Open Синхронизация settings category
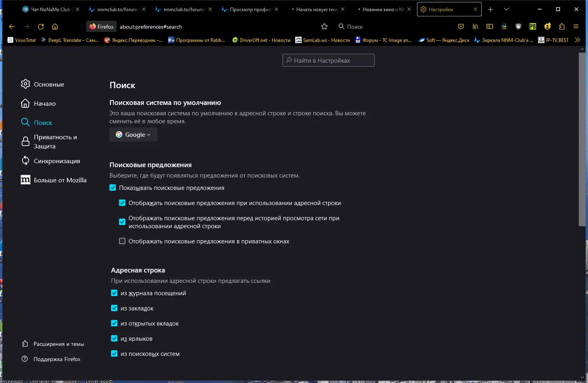This screenshot has width=588, height=383. (x=51, y=161)
